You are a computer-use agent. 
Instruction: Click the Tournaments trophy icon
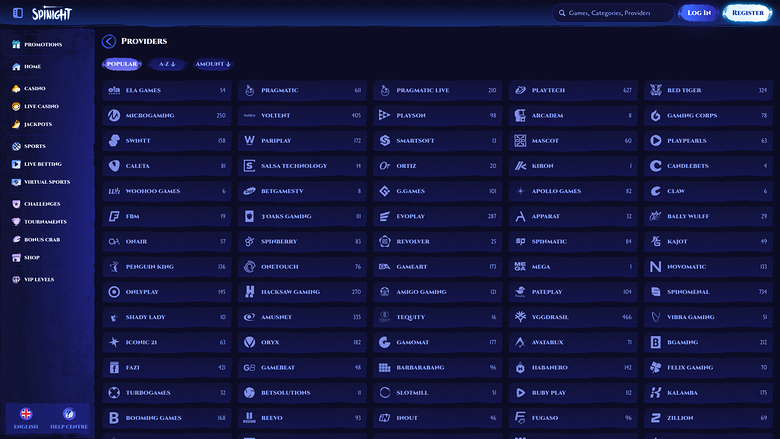16,222
